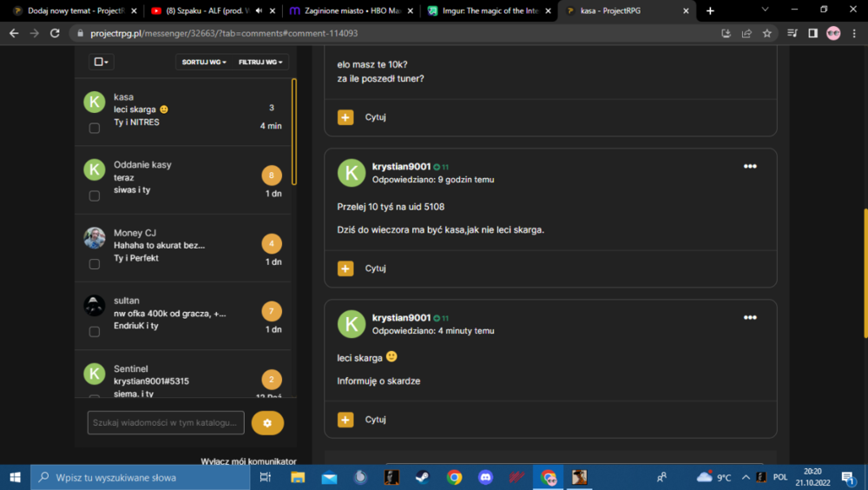Switch to the YouTube 'Szpaku - ALF' tab
The width and height of the screenshot is (868, 490).
[207, 10]
